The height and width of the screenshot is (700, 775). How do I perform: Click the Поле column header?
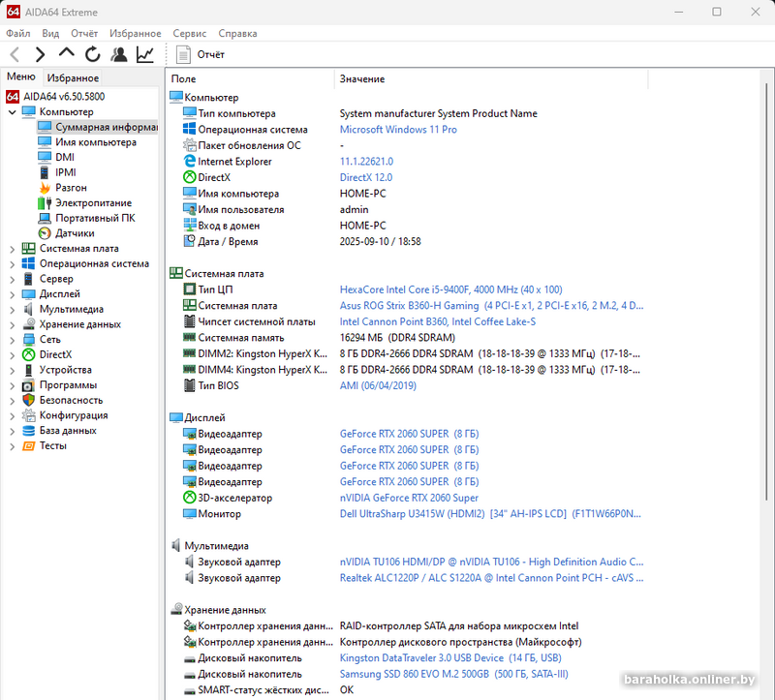pyautogui.click(x=251, y=79)
